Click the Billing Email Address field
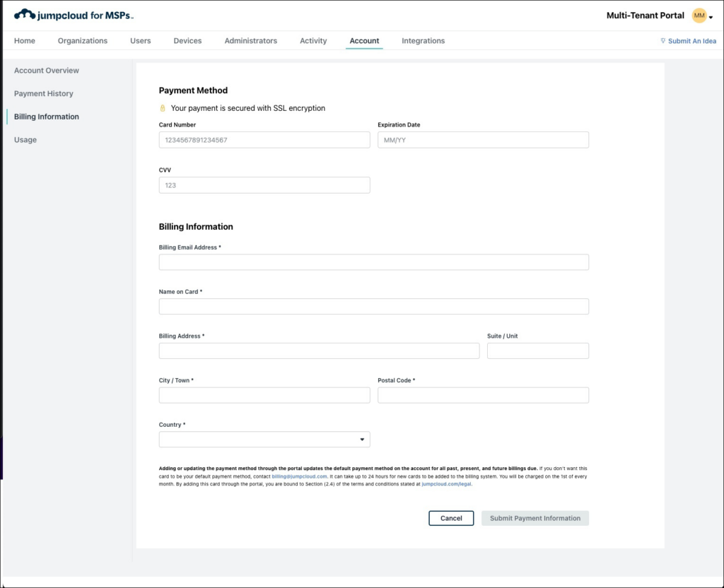The width and height of the screenshot is (724, 588). [373, 262]
